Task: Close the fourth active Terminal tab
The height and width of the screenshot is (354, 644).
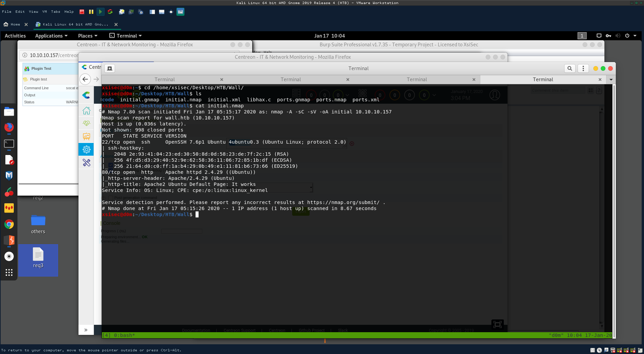Action: (x=600, y=80)
